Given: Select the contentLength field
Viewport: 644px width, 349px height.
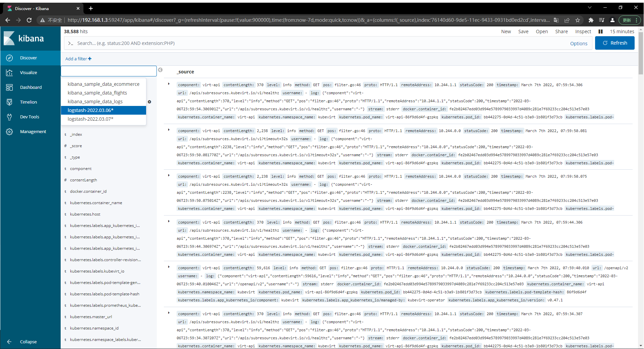Looking at the screenshot, I should click(x=83, y=180).
